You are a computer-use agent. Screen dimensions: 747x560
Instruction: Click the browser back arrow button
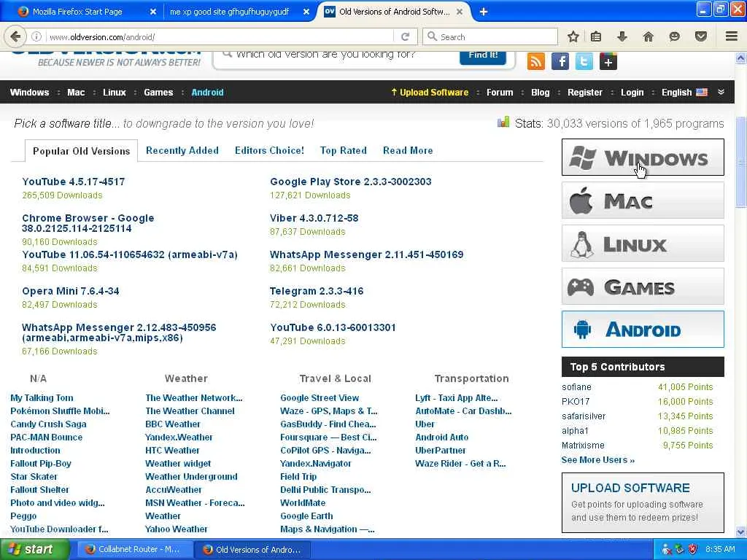click(x=15, y=36)
